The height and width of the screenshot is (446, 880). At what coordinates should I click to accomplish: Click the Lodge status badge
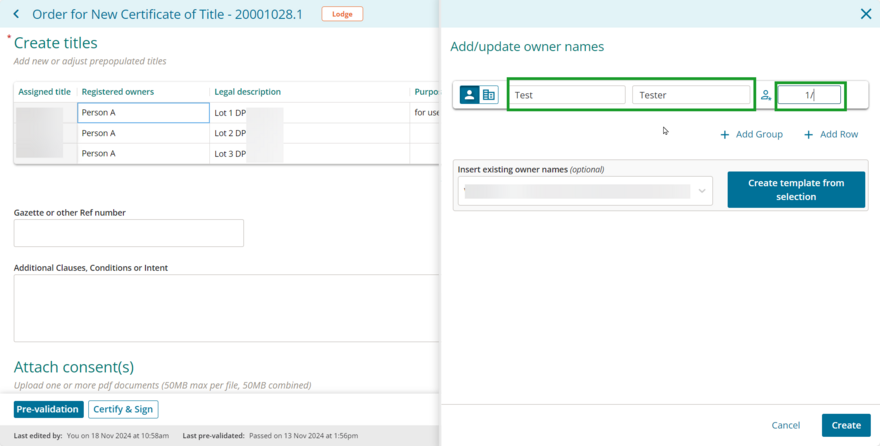[x=342, y=14]
